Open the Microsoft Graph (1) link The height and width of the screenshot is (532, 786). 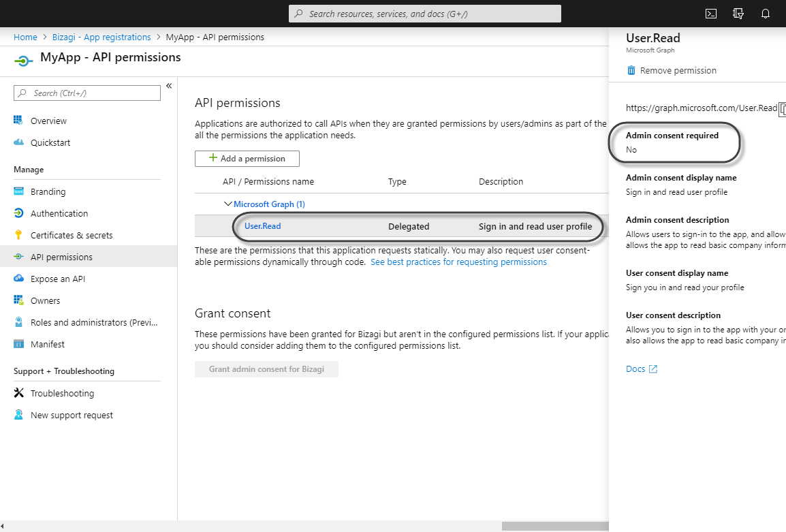point(269,204)
